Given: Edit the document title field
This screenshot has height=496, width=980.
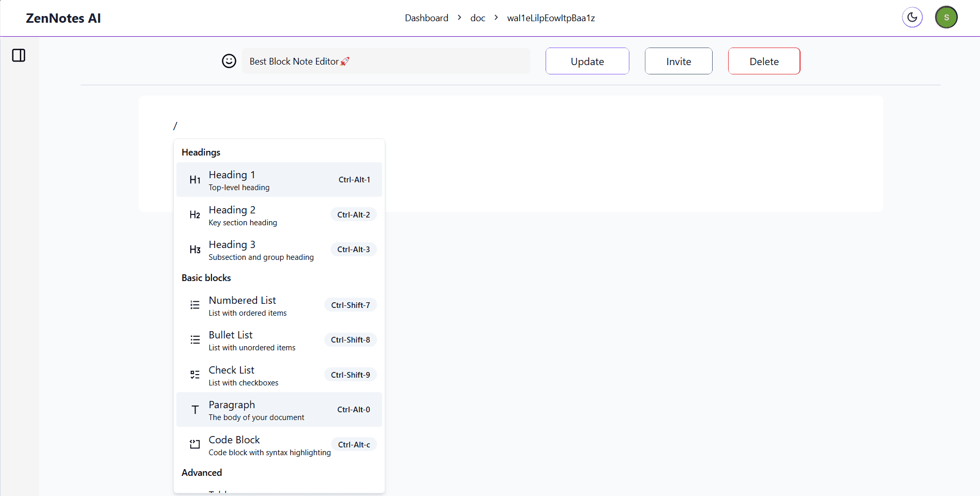Looking at the screenshot, I should pos(386,61).
